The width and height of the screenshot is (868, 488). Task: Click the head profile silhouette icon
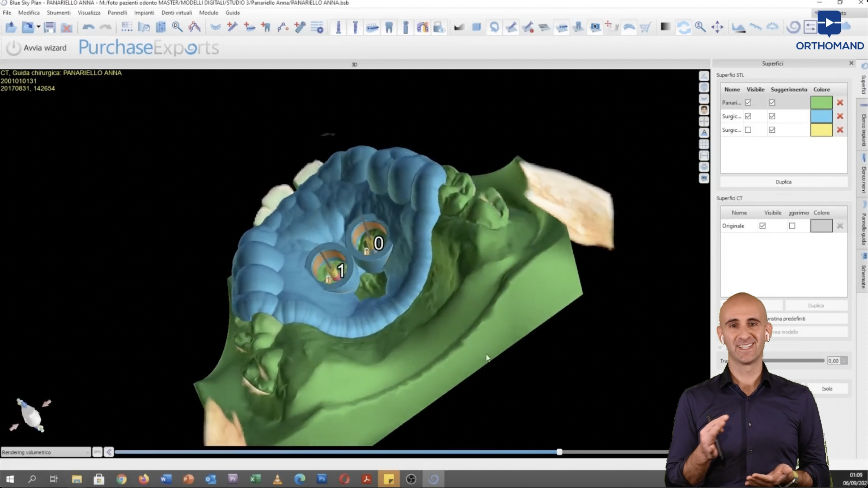pyautogui.click(x=494, y=27)
